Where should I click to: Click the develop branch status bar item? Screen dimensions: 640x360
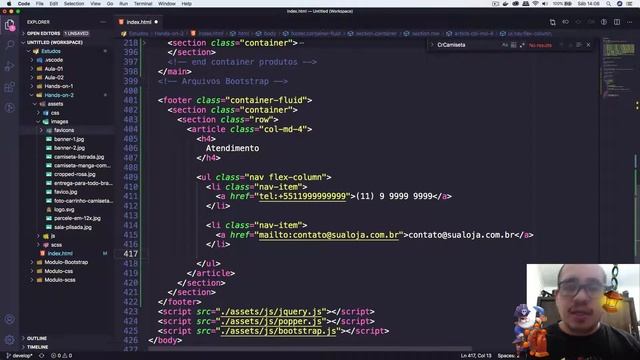(20, 356)
